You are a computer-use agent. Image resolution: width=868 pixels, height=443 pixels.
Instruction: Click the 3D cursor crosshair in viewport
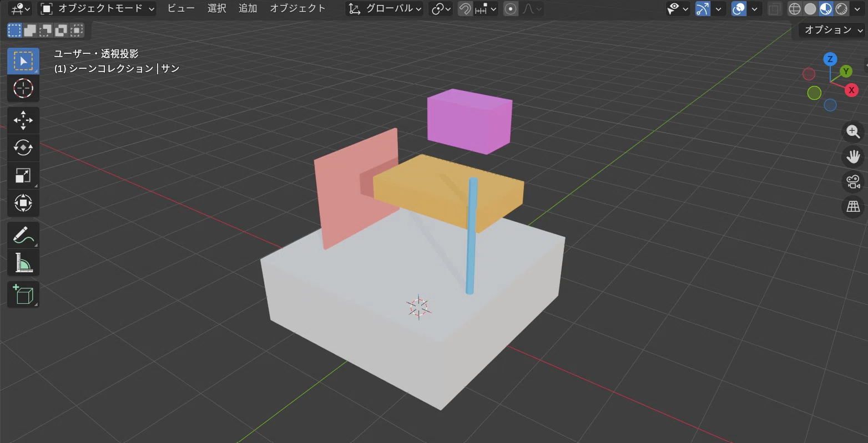point(418,307)
